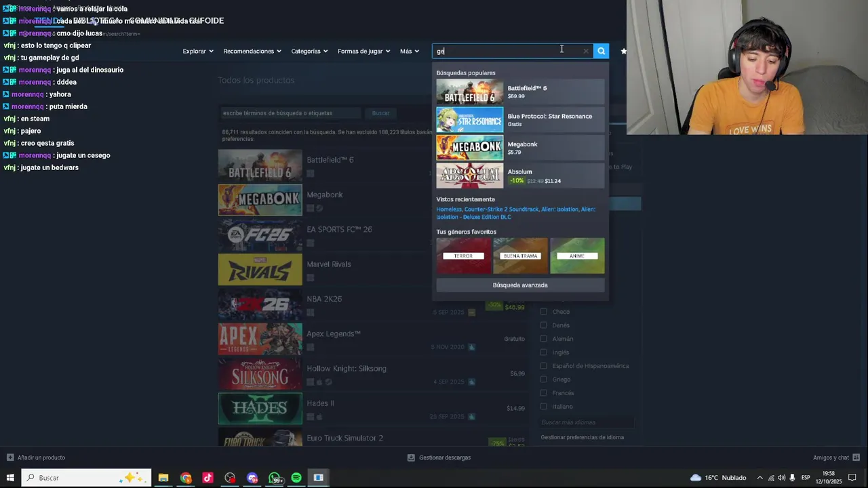This screenshot has height=488, width=868.
Task: Open EA SPORTS FC 26 in the results list
Action: click(372, 235)
